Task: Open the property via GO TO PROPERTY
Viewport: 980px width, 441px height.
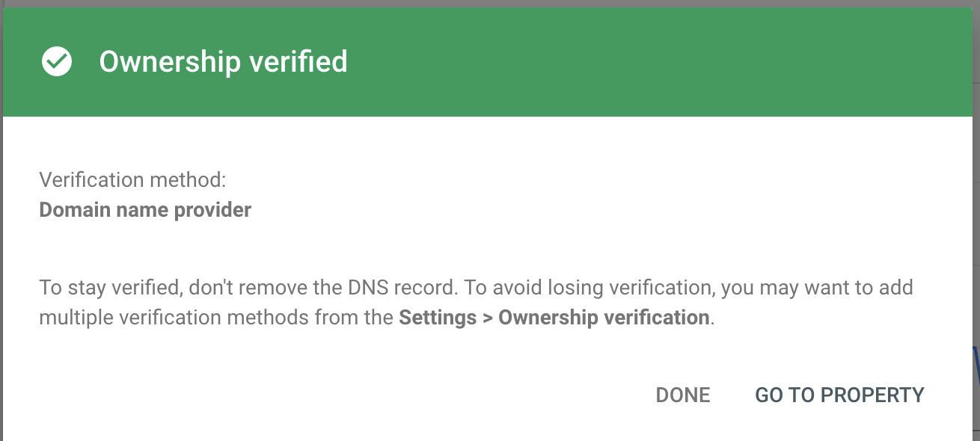Action: click(x=839, y=395)
